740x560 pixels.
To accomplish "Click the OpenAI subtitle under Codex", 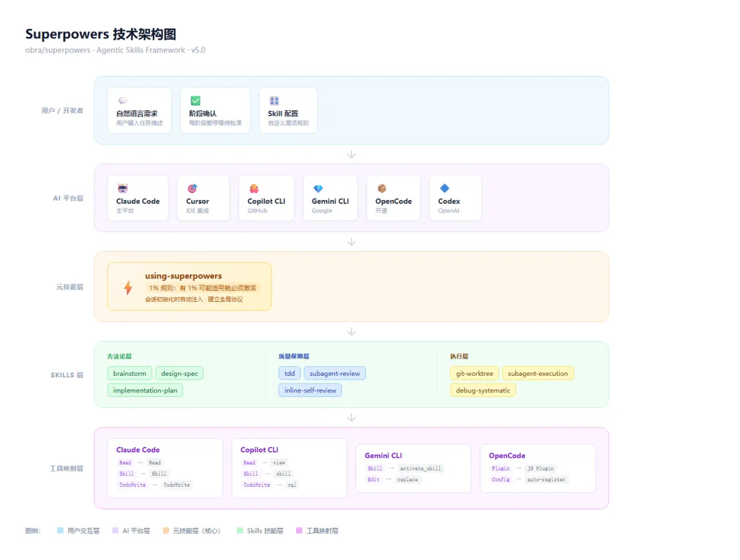I will (x=448, y=211).
